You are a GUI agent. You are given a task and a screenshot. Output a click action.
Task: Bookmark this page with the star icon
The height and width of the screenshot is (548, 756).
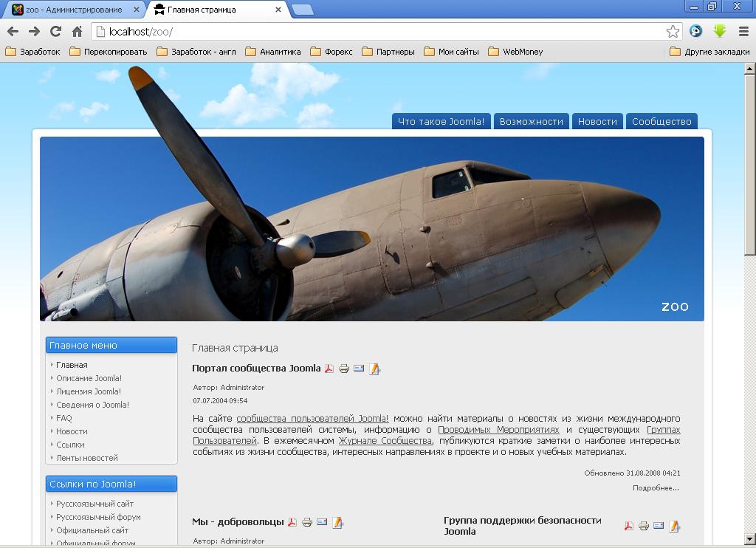point(673,32)
